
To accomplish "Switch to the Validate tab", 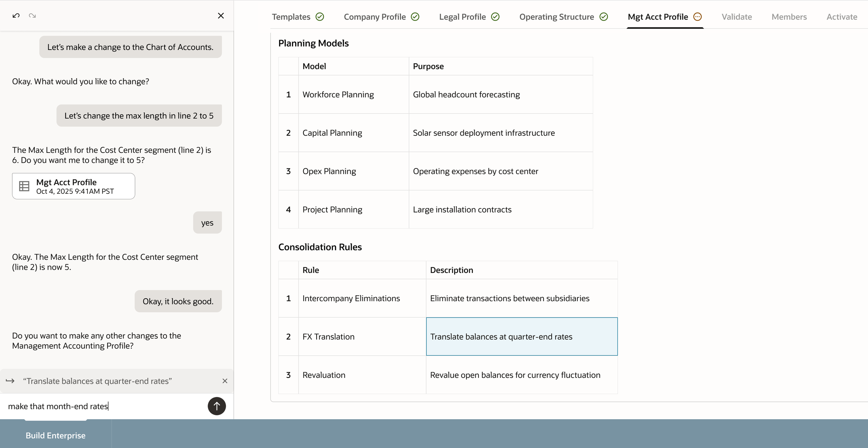I will (736, 17).
